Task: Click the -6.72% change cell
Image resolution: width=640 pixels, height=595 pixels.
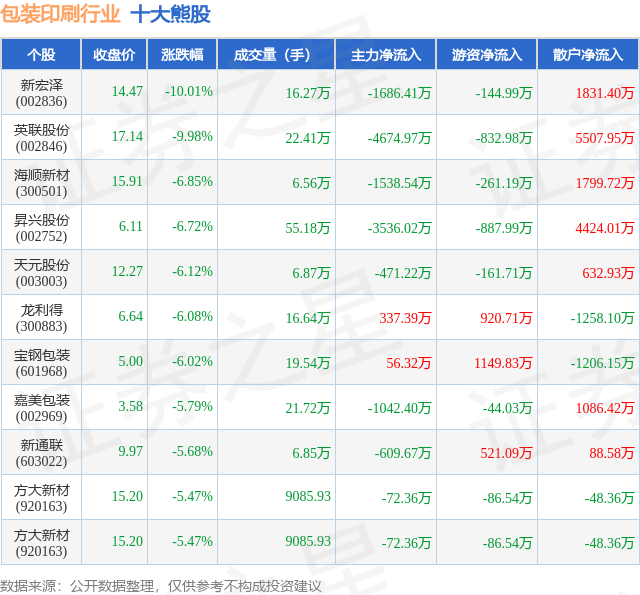Action: pyautogui.click(x=192, y=226)
